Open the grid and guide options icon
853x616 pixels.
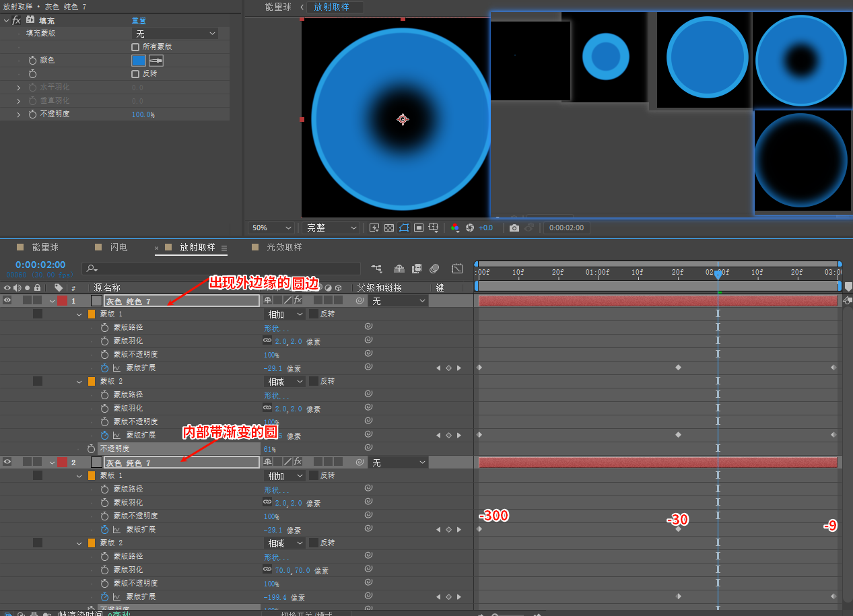click(x=434, y=228)
